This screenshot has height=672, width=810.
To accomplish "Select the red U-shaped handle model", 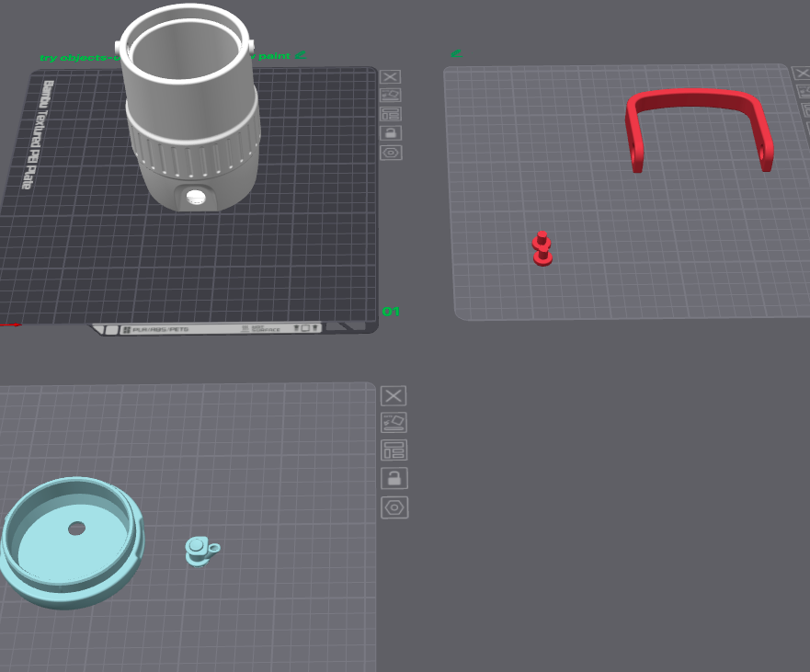I will (x=699, y=129).
